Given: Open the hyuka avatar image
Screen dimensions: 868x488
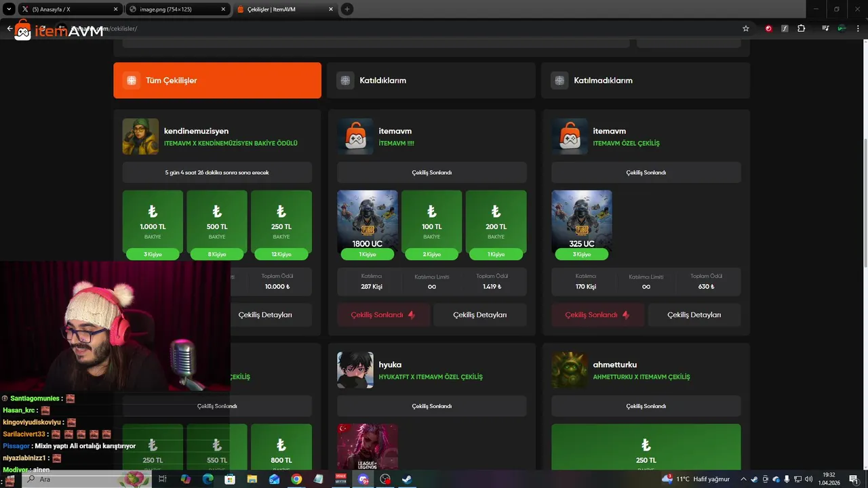Looking at the screenshot, I should coord(355,369).
